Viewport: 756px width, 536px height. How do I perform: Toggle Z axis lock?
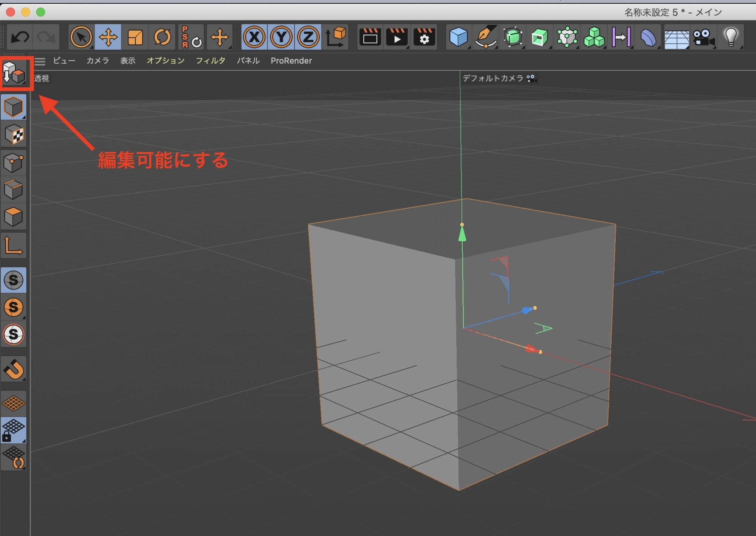[x=308, y=37]
